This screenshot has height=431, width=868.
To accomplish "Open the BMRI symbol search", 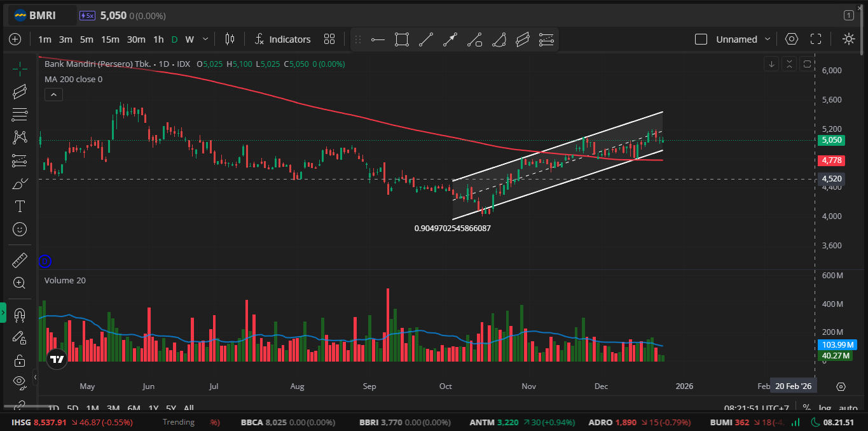I will [41, 15].
